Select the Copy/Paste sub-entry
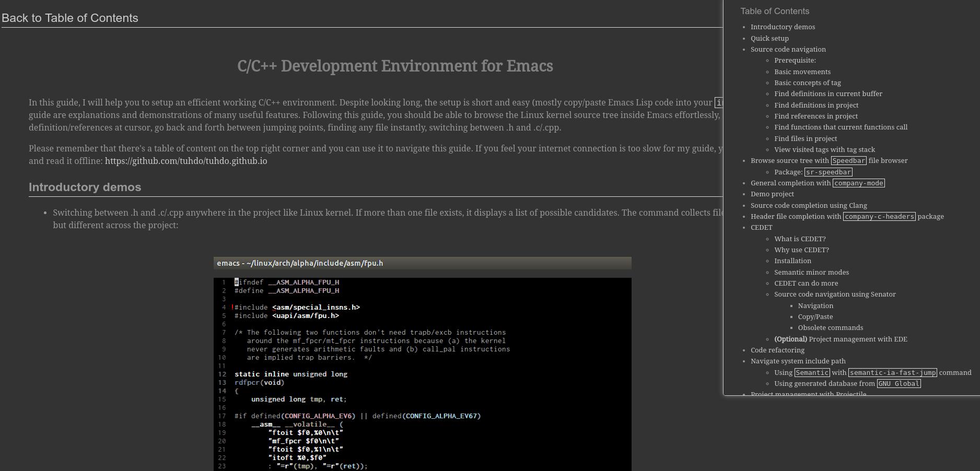The width and height of the screenshot is (980, 471). (815, 317)
